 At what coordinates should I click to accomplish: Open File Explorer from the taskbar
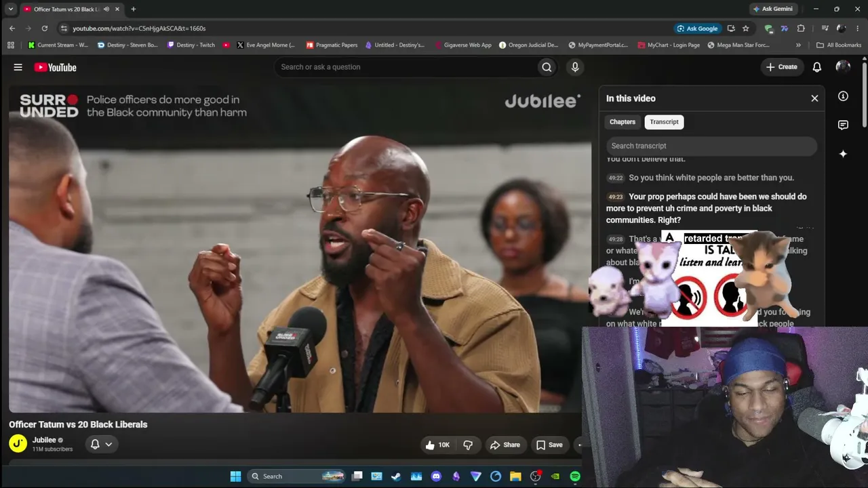tap(515, 476)
